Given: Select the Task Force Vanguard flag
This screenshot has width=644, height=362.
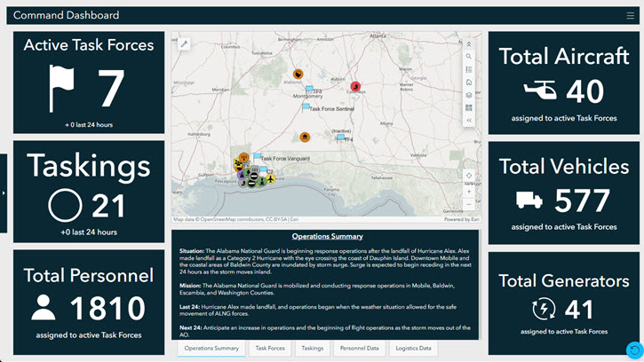Looking at the screenshot, I should pyautogui.click(x=257, y=157).
